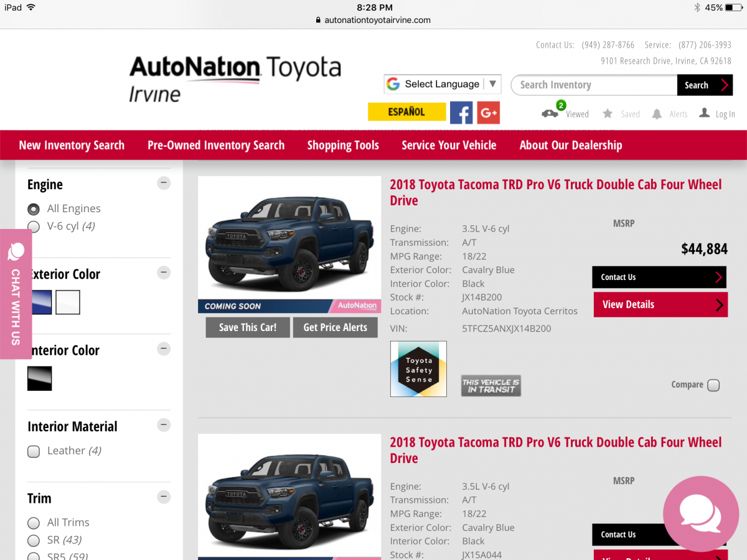The width and height of the screenshot is (747, 560).
Task: Open the Facebook page icon
Action: point(461,113)
